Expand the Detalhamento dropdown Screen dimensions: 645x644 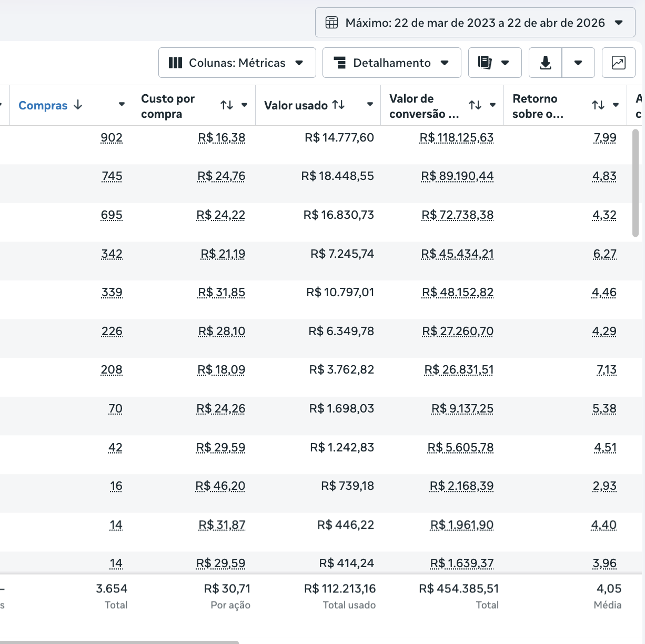391,63
